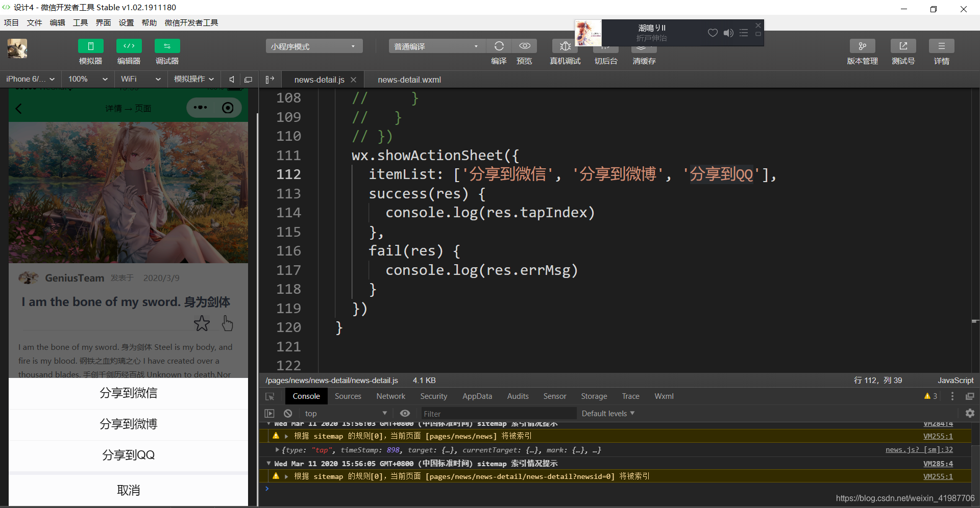Select the Audits devtools tab
The image size is (980, 508).
tap(518, 396)
